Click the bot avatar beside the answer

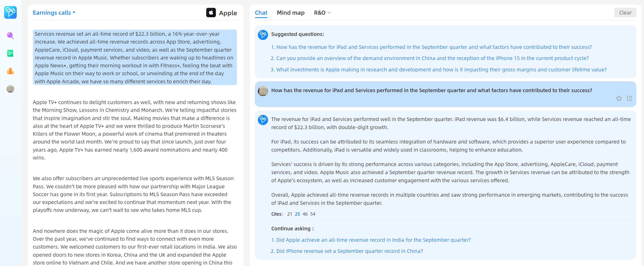pyautogui.click(x=263, y=120)
